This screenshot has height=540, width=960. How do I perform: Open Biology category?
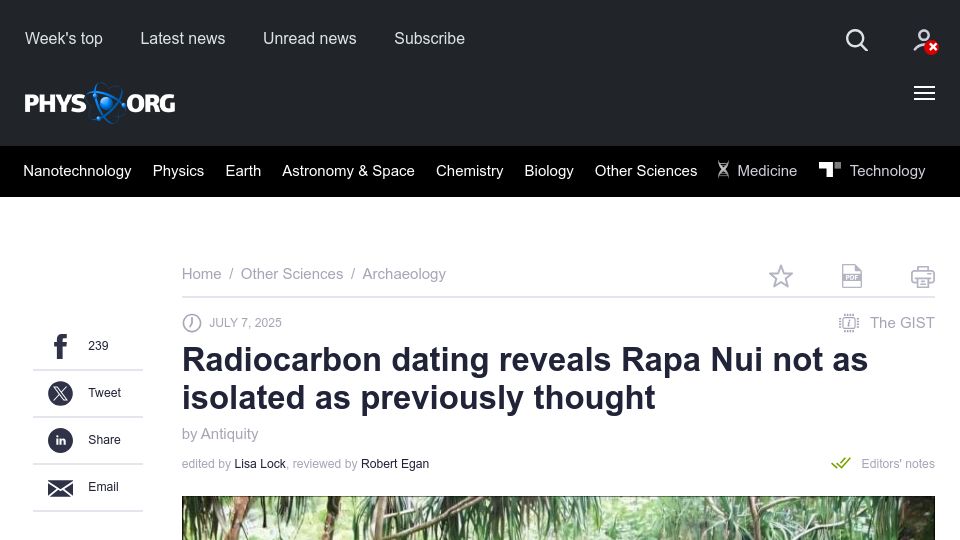click(x=549, y=171)
